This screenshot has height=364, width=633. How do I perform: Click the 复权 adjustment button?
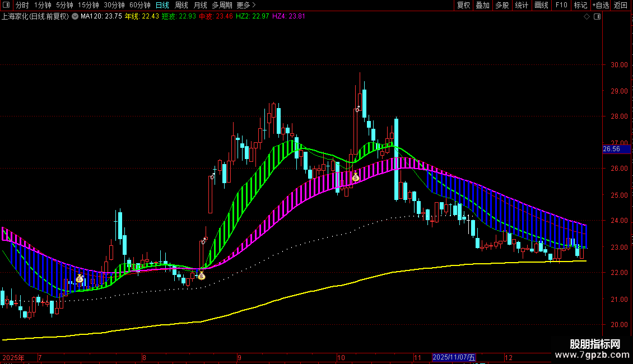[x=463, y=5]
